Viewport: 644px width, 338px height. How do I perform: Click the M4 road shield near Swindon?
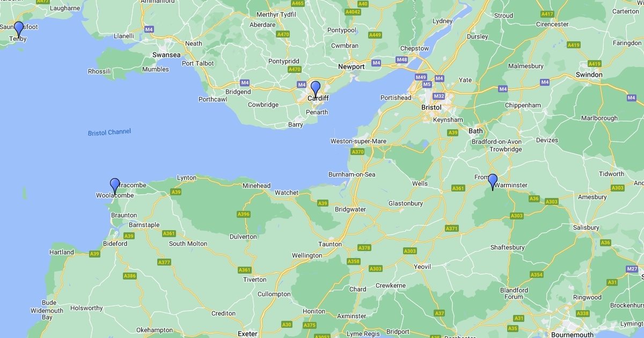click(545, 82)
